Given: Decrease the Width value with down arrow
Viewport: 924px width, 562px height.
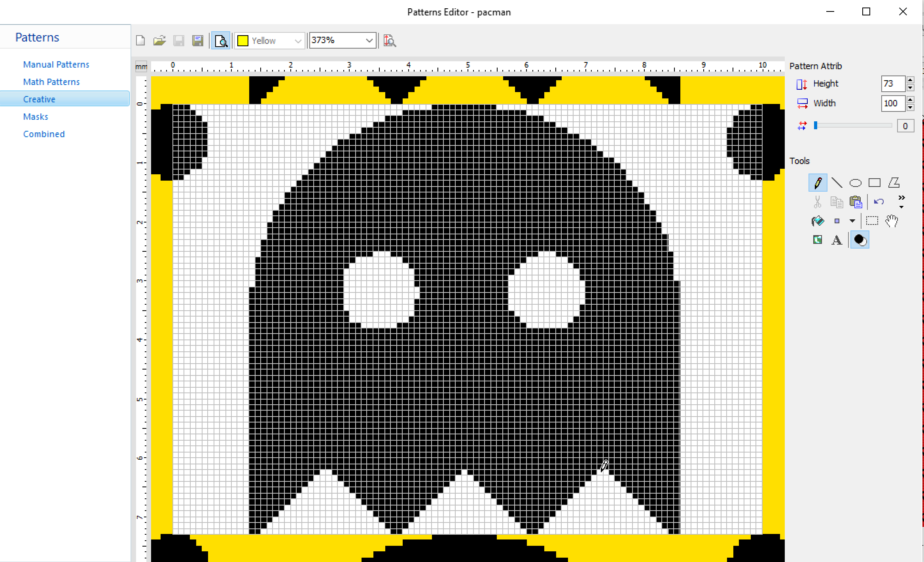Looking at the screenshot, I should 911,107.
